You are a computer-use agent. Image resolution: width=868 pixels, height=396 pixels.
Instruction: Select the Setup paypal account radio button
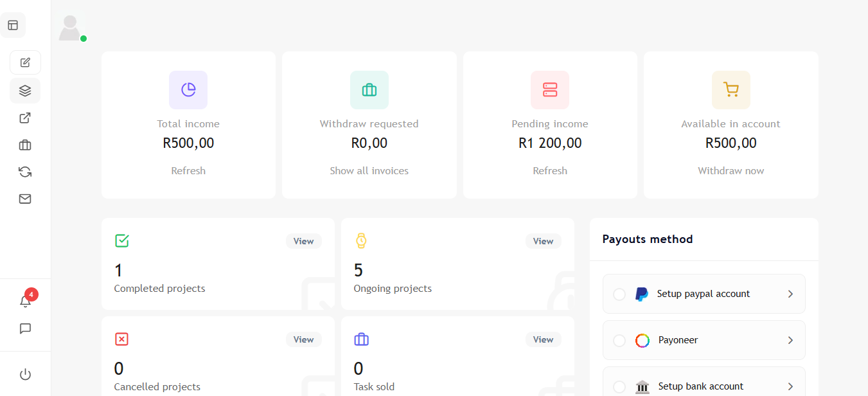click(619, 294)
